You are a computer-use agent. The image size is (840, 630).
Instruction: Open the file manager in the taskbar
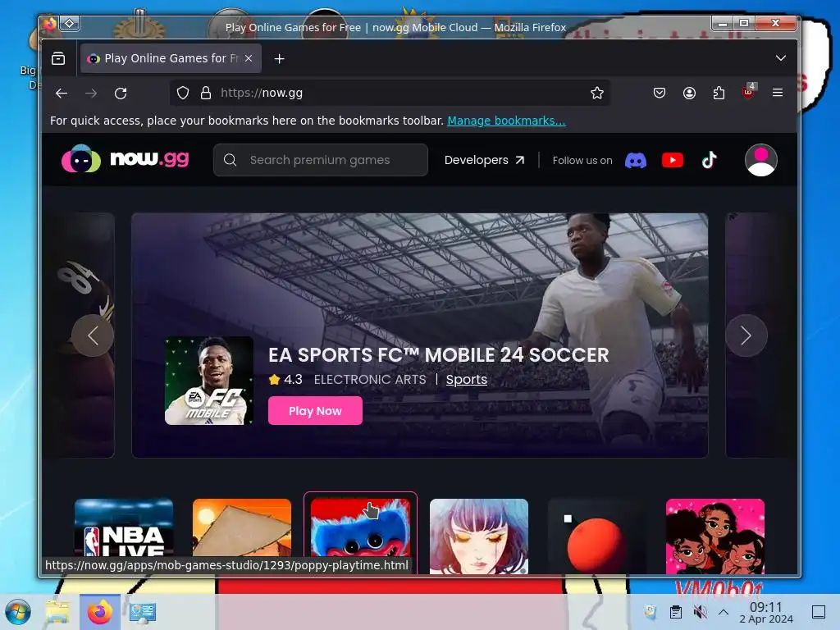pos(57,612)
